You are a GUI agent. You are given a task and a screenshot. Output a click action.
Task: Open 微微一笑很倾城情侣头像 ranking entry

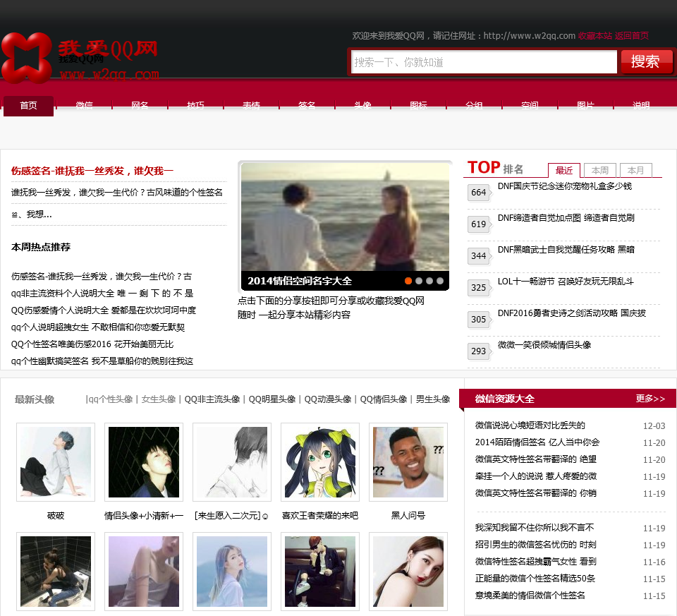[x=544, y=345]
